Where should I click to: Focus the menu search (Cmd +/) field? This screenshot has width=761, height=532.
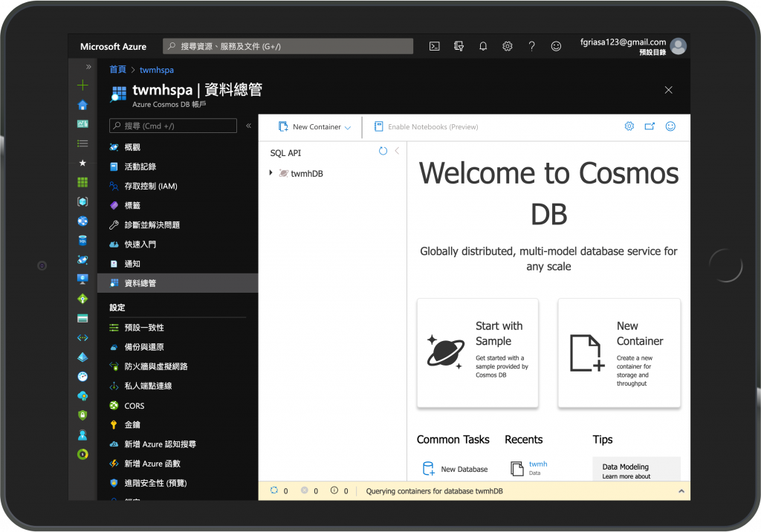click(x=172, y=126)
